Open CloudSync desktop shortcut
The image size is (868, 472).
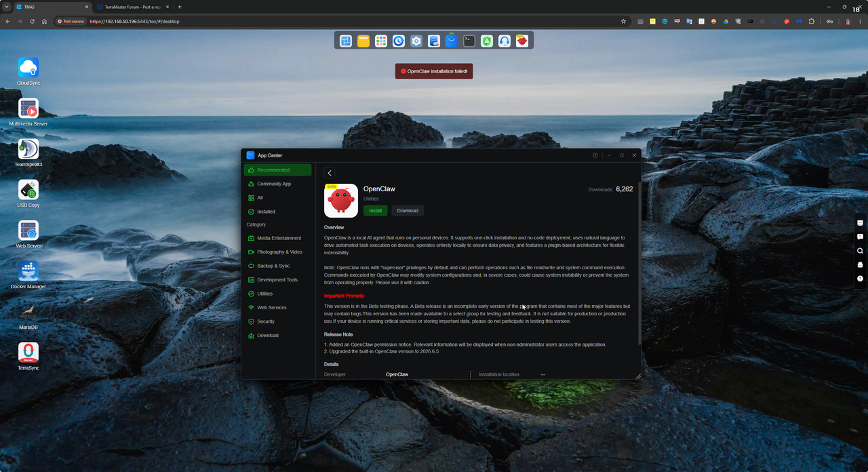(x=28, y=71)
